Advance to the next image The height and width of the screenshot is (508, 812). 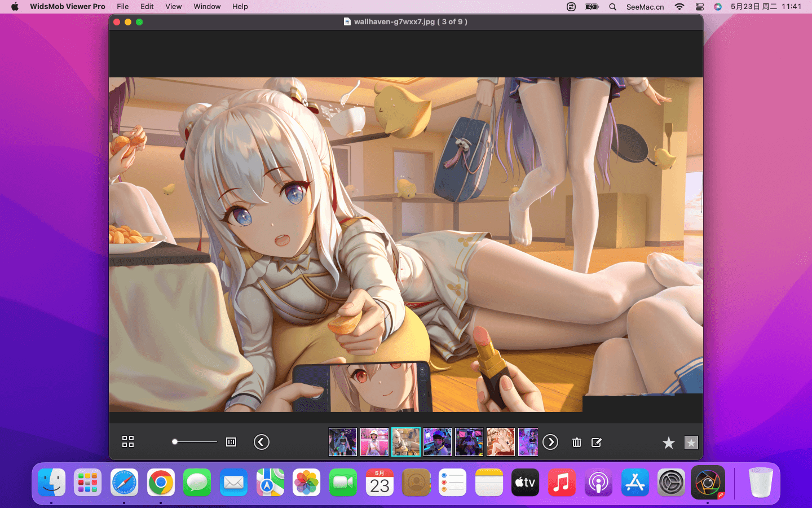550,442
